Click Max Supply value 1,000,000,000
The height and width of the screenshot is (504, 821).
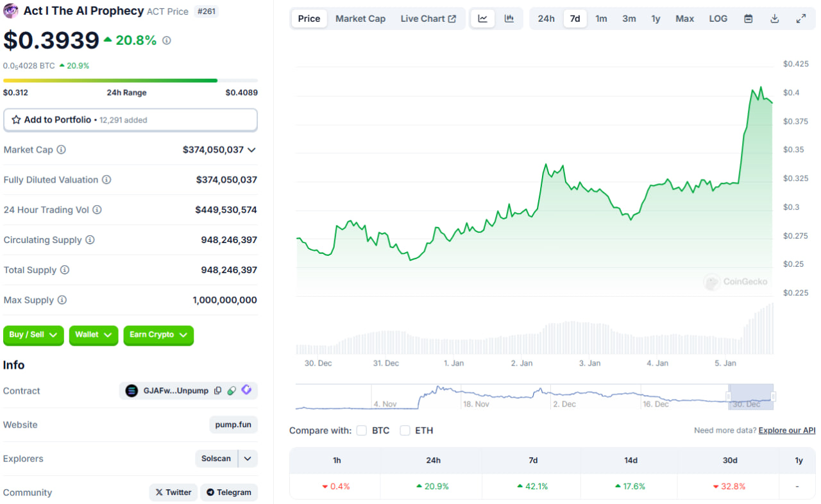[225, 300]
